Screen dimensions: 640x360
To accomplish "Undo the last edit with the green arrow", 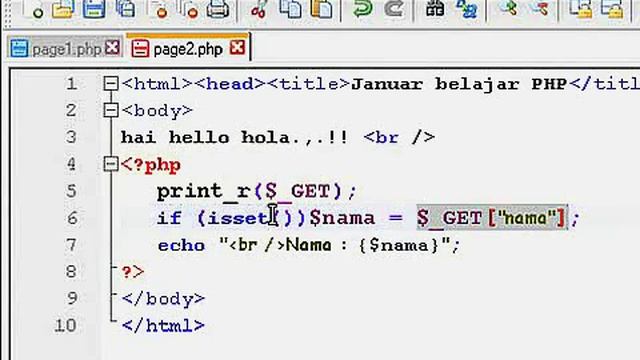I will point(362,8).
